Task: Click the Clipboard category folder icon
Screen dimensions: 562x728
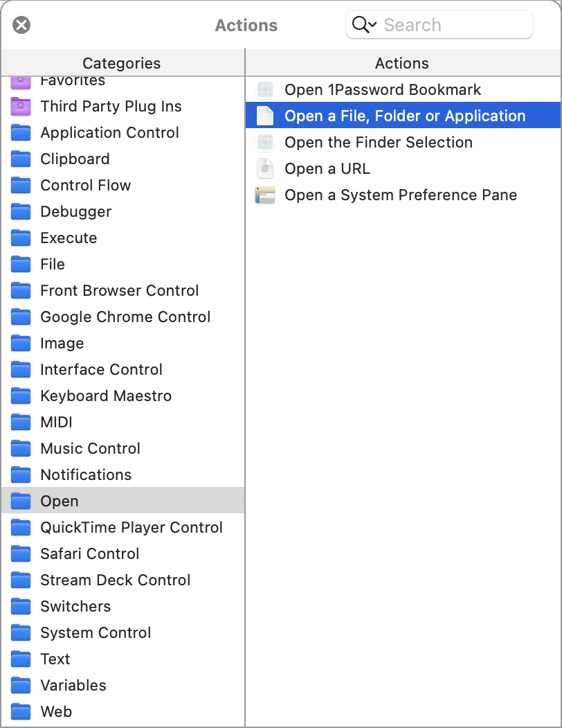Action: click(x=21, y=159)
